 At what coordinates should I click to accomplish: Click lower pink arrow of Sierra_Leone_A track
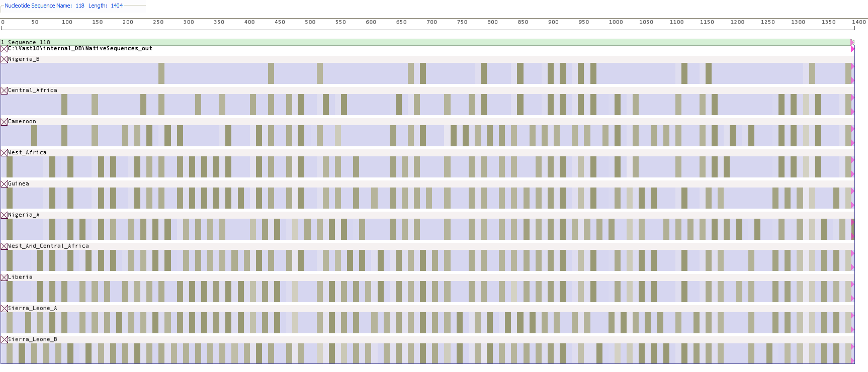point(852,330)
